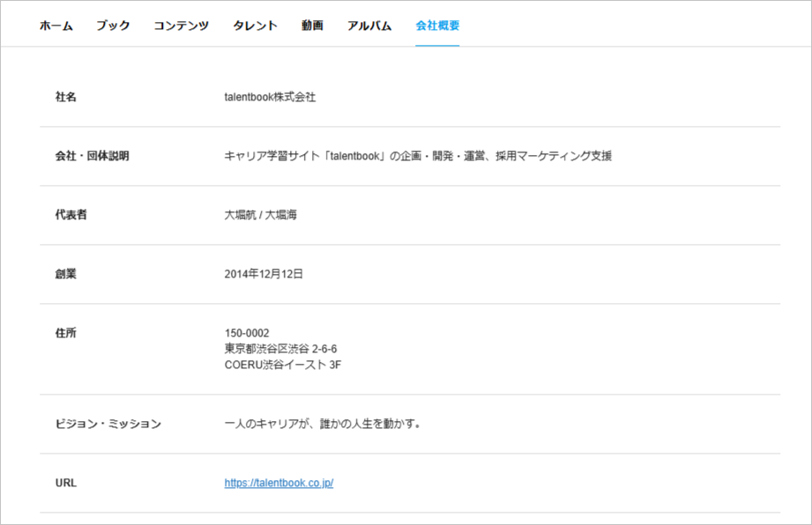Screen dimensions: 812x525
Task: Click the ビジョン・ミッション label
Action: 108,424
